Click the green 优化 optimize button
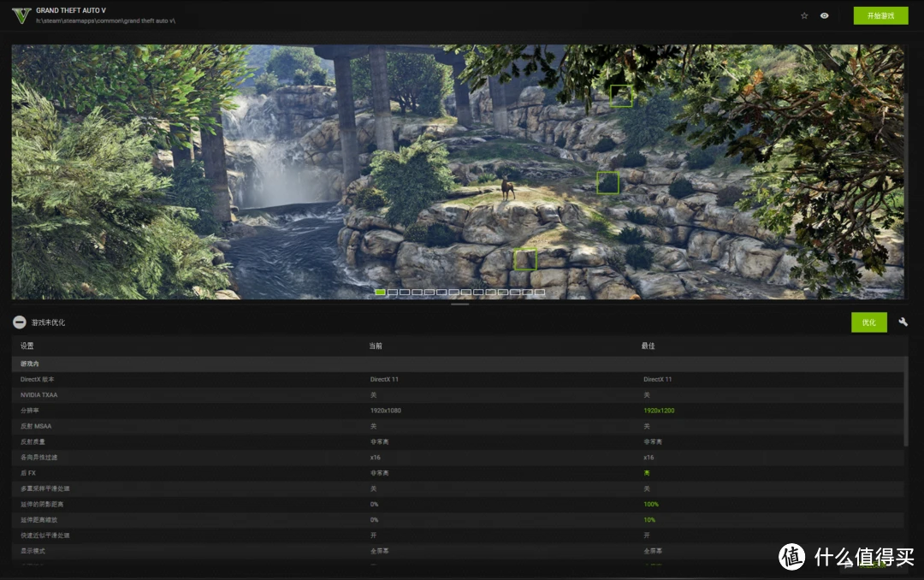The image size is (924, 580). 868,323
